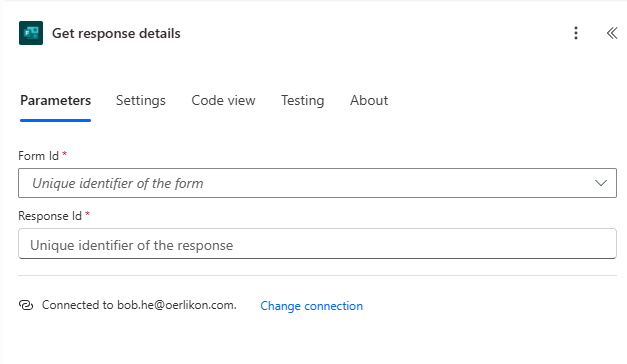Screen dimensions: 627x364
Task: Click the Response Id field label
Action: (50, 216)
